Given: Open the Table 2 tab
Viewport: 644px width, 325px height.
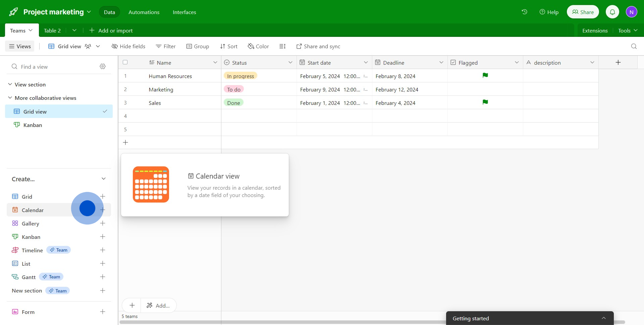Looking at the screenshot, I should point(52,30).
